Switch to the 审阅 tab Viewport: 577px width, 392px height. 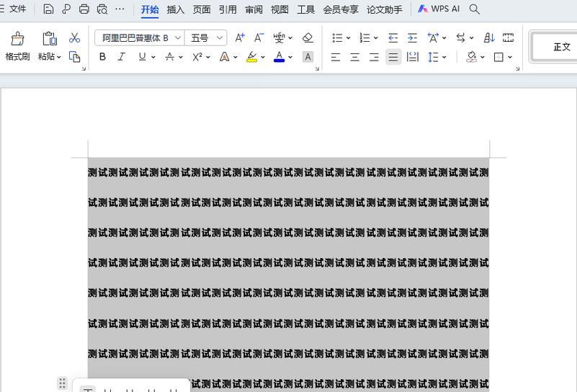(254, 9)
